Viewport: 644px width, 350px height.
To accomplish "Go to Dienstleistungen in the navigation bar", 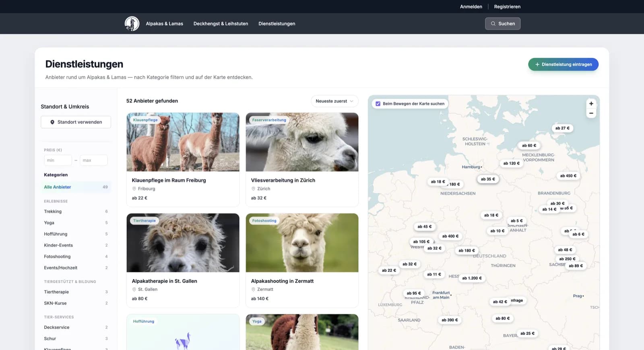I will [277, 24].
